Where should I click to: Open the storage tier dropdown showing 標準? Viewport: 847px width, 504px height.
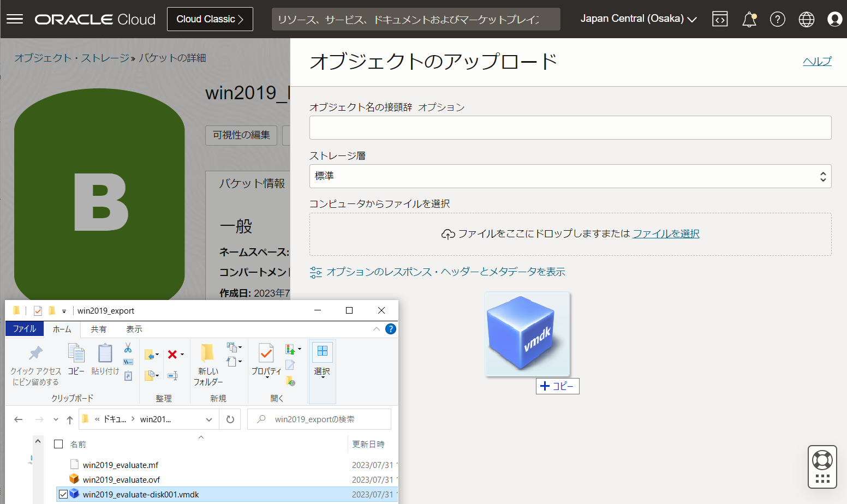click(x=570, y=176)
